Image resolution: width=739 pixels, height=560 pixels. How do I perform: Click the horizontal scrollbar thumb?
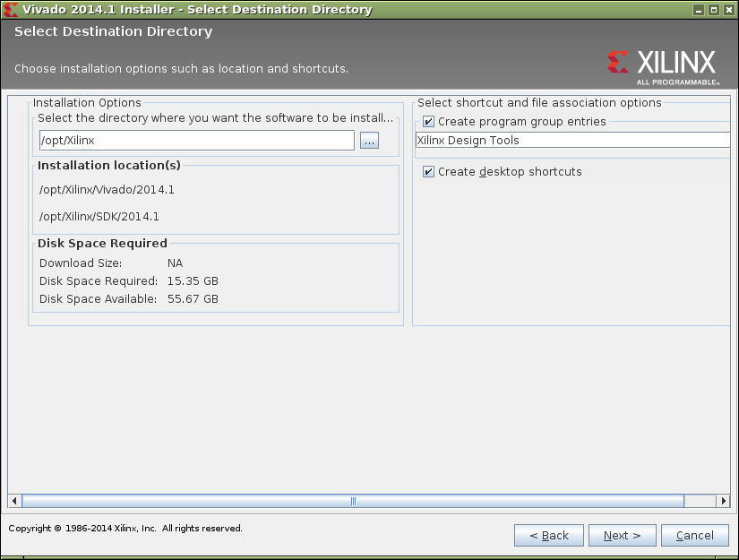353,501
